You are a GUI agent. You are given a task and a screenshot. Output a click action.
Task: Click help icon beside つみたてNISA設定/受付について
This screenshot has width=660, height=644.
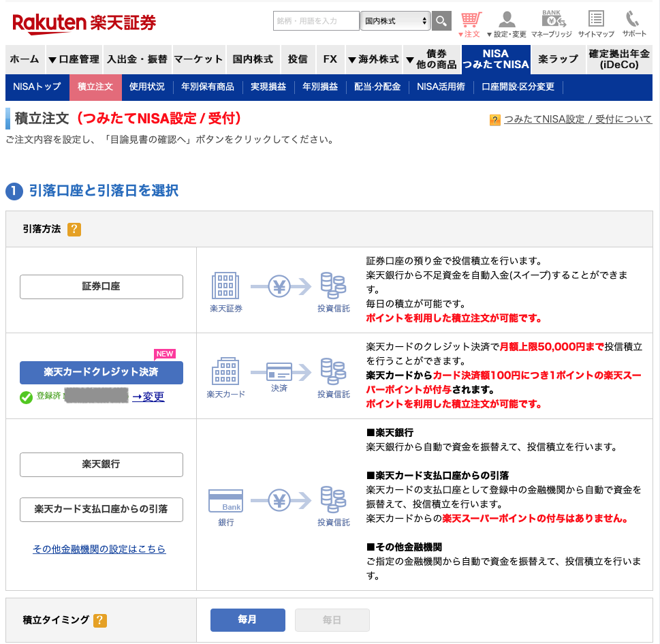point(494,120)
